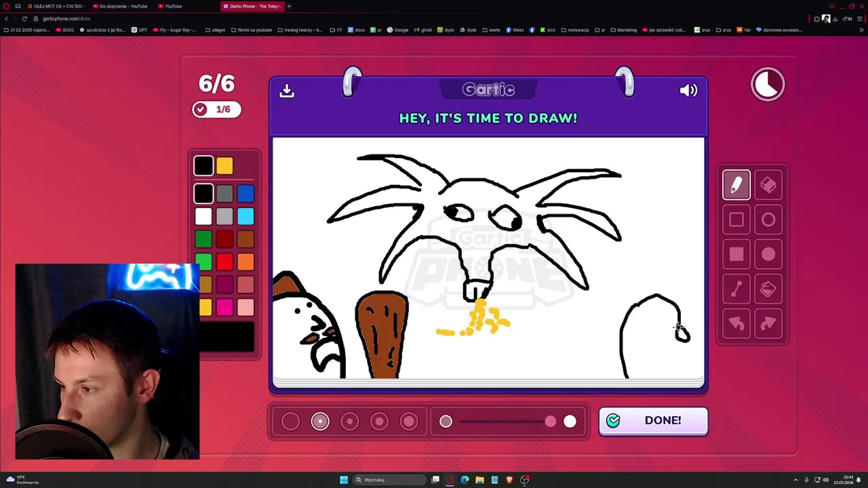Choose the filled circle shape tool
The height and width of the screenshot is (488, 868).
(768, 254)
